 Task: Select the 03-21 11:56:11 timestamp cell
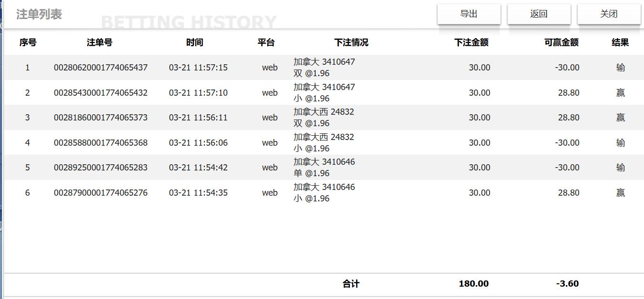click(197, 118)
